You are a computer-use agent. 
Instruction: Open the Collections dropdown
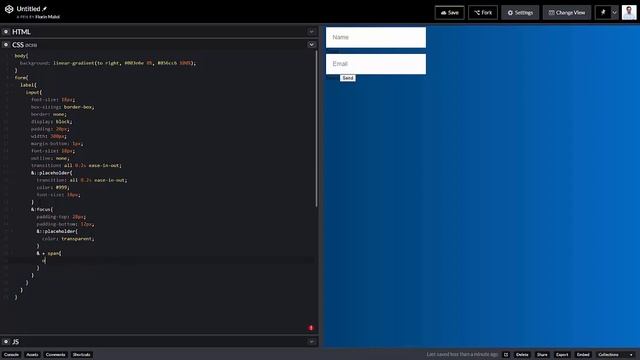click(616, 354)
